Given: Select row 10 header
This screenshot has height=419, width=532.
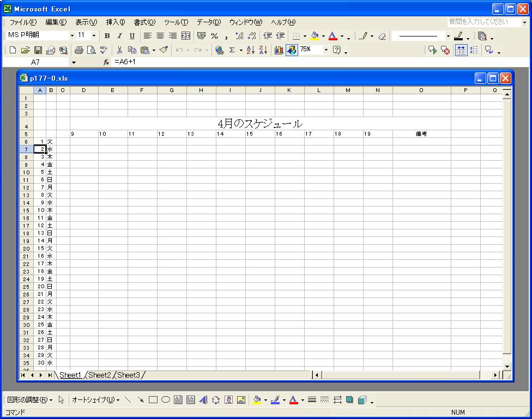Looking at the screenshot, I should [26, 172].
